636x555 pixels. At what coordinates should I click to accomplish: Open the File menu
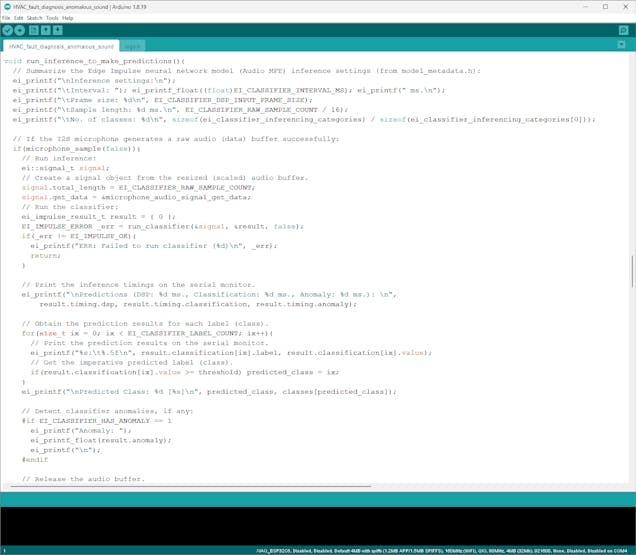(x=6, y=18)
